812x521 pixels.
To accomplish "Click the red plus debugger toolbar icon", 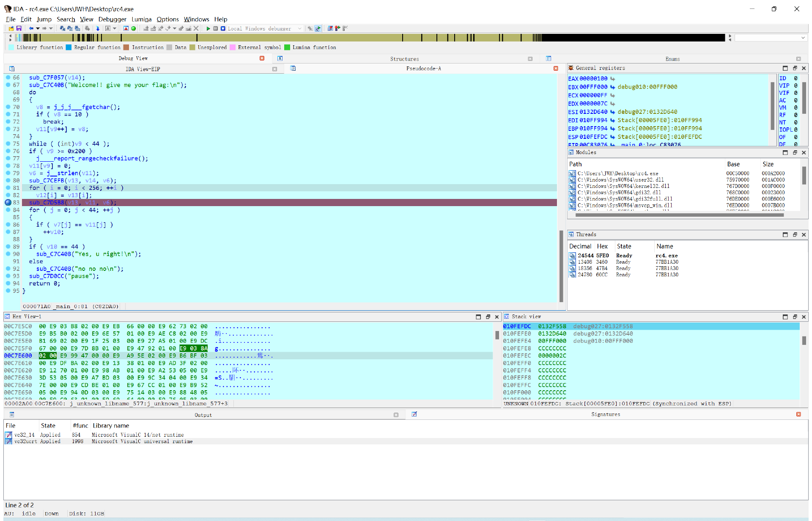I will [337, 28].
